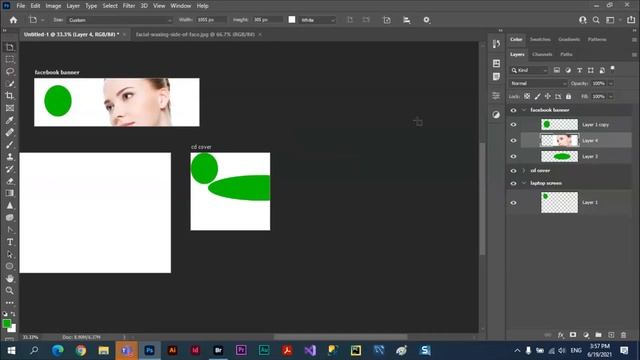Open the Image menu
This screenshot has height=360, width=640.
(53, 6)
